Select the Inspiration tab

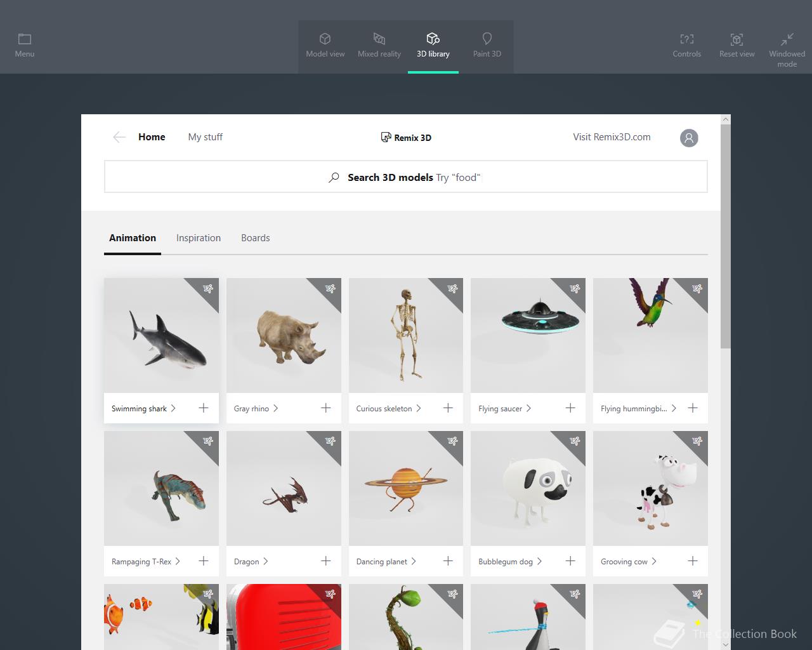pyautogui.click(x=199, y=238)
